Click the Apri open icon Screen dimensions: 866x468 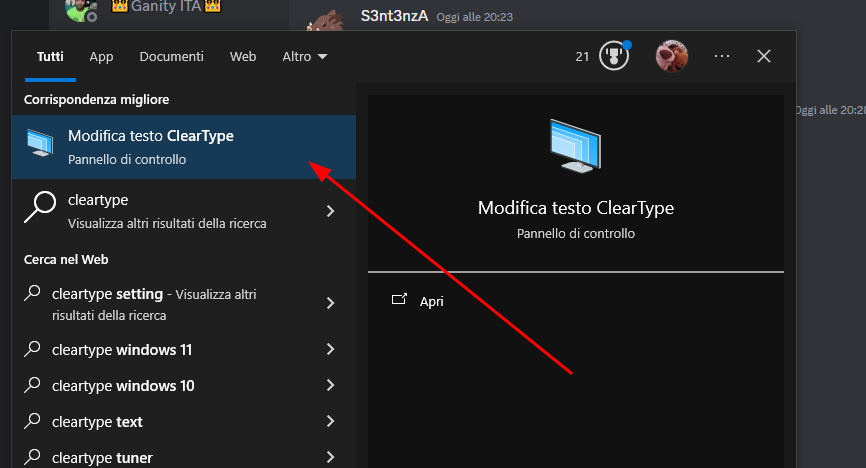click(399, 299)
